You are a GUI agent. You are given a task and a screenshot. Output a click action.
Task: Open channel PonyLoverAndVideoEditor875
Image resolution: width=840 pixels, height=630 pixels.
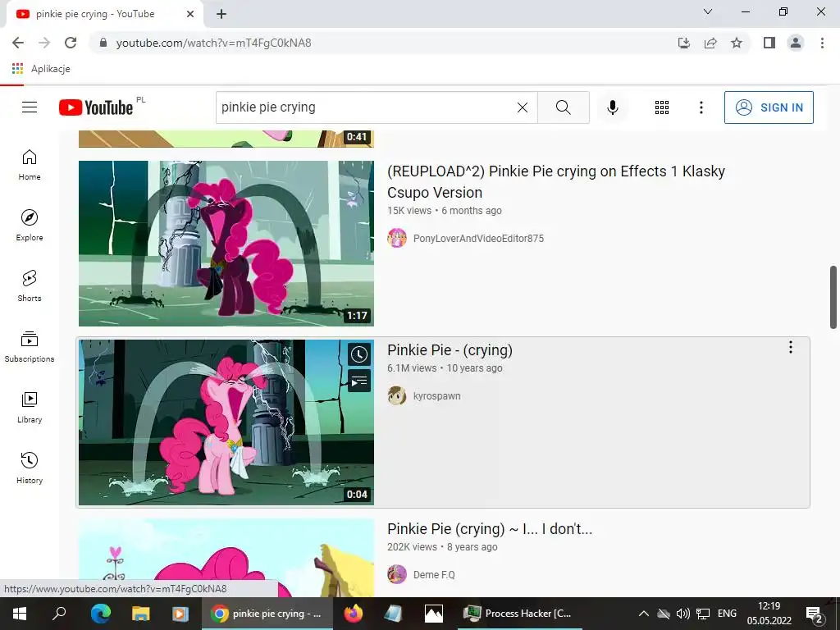478,239
